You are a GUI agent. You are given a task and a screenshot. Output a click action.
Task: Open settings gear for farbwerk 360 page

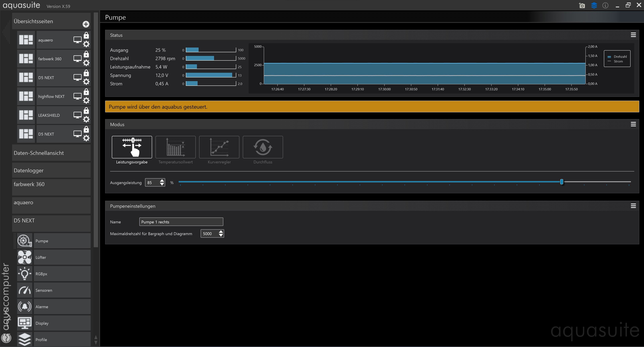86,63
